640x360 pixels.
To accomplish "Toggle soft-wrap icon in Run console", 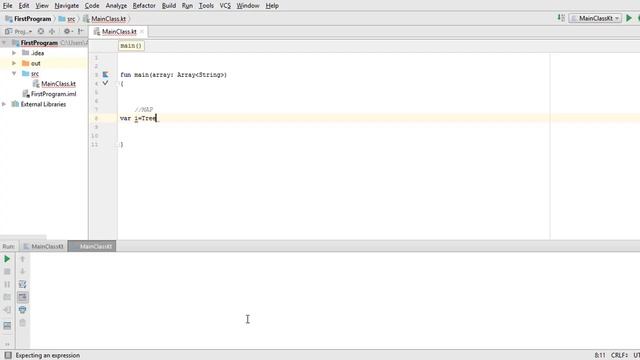I will point(22,284).
